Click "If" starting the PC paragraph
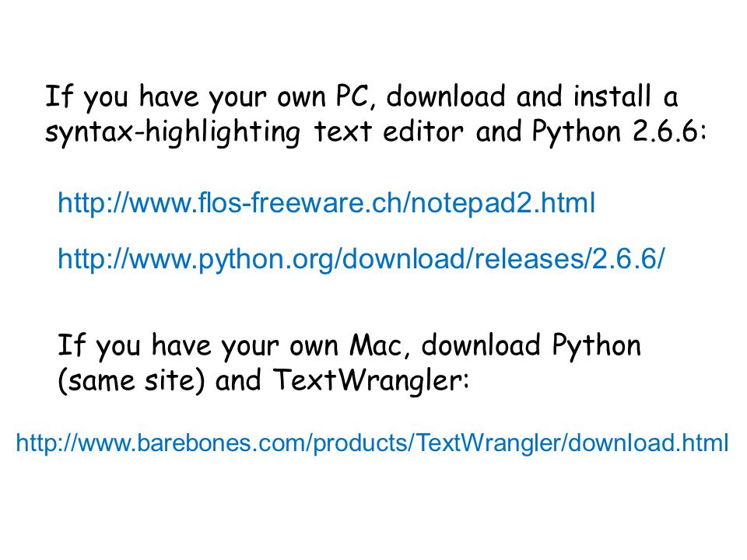The width and height of the screenshot is (747, 560). [58, 96]
